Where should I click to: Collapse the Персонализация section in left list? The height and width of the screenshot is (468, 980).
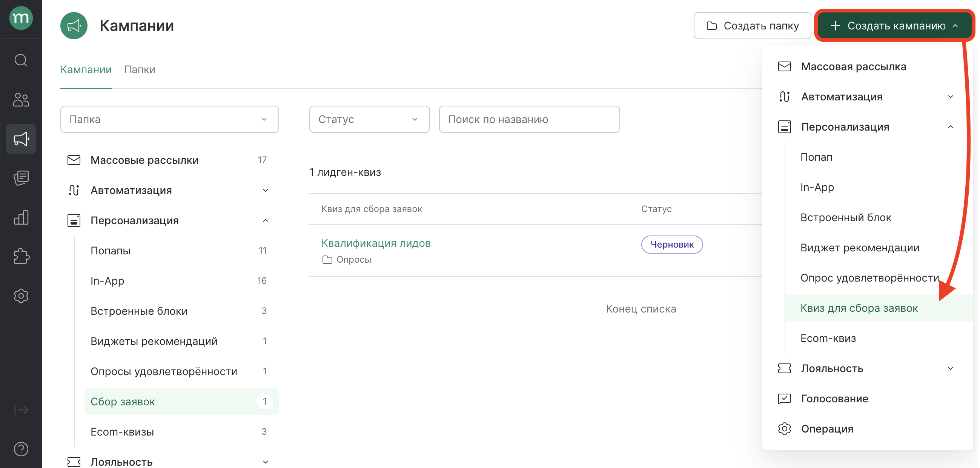(x=265, y=220)
